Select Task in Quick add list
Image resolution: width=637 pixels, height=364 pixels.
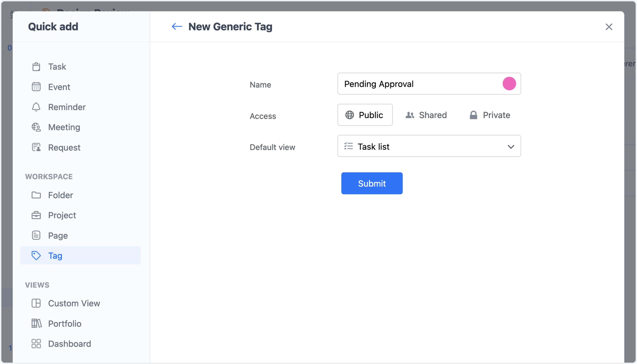coord(80,66)
